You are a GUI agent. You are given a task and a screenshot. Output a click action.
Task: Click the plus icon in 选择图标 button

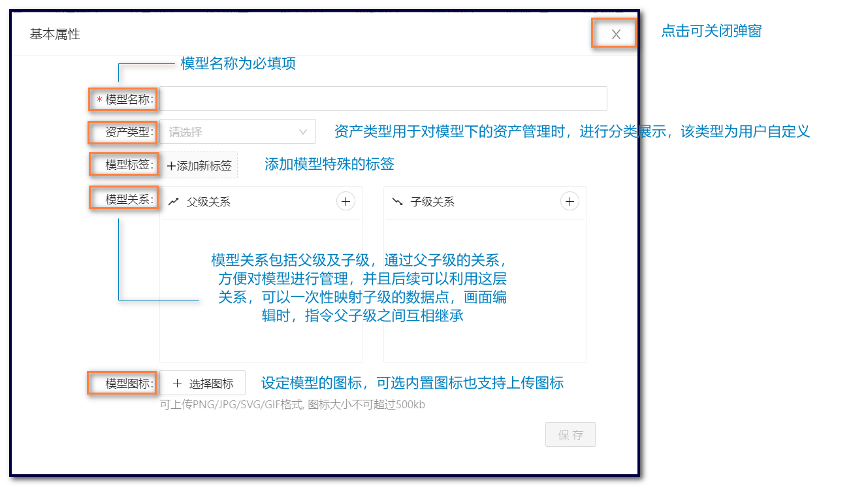tap(176, 383)
